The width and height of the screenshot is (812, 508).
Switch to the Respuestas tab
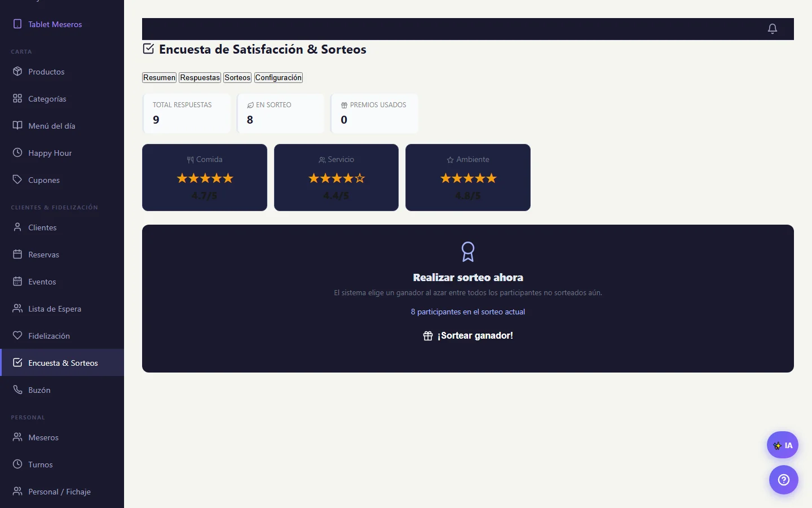(200, 77)
